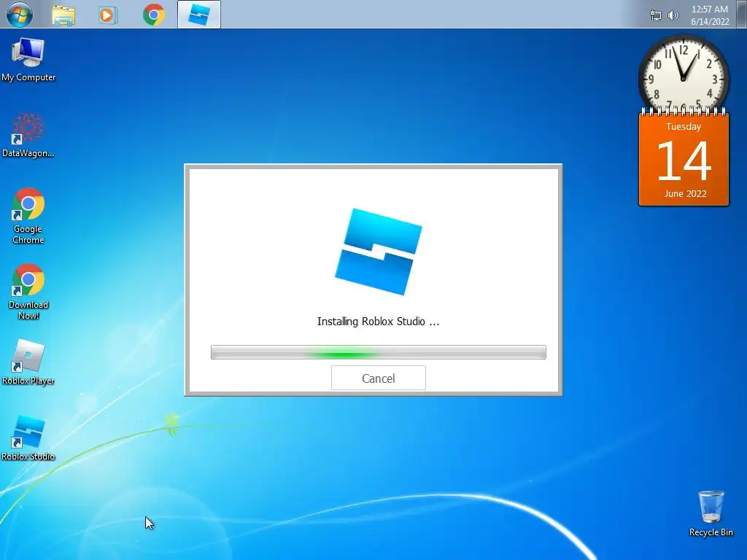Open the Windows Start menu orb
This screenshot has height=560, width=747.
20,15
